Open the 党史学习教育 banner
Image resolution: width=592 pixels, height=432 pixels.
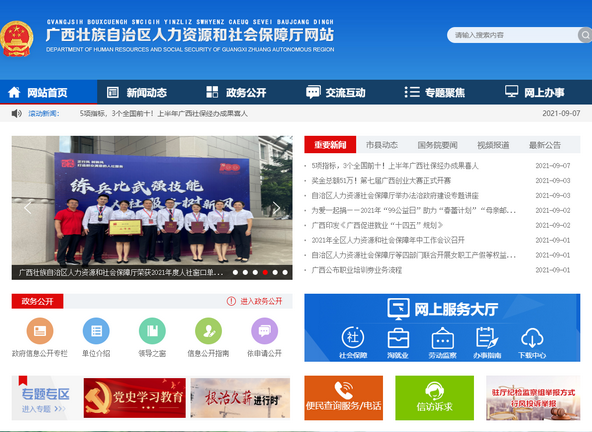click(x=135, y=398)
